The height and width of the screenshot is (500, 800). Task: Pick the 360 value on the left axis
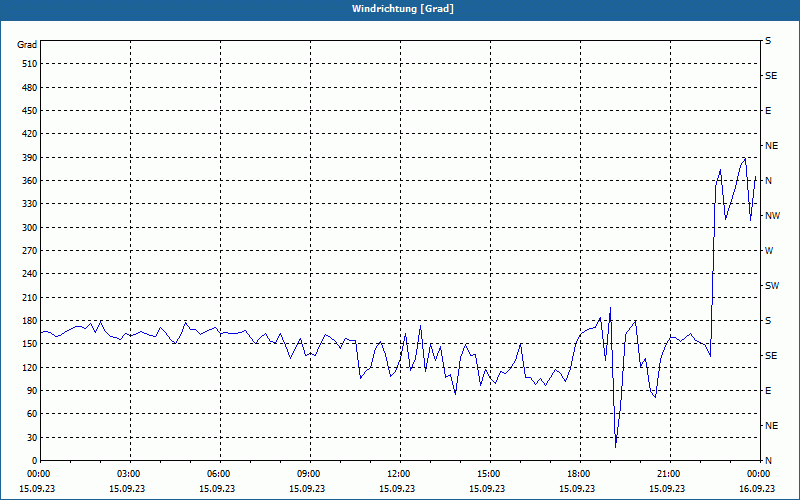coord(30,181)
